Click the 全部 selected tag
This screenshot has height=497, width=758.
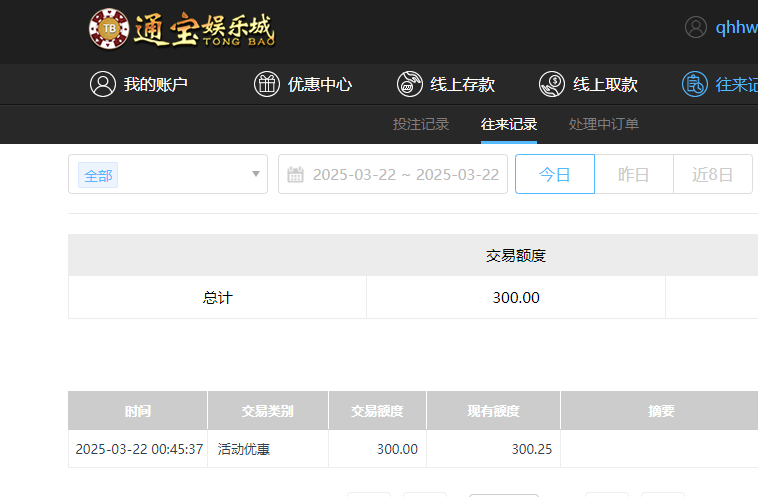98,175
